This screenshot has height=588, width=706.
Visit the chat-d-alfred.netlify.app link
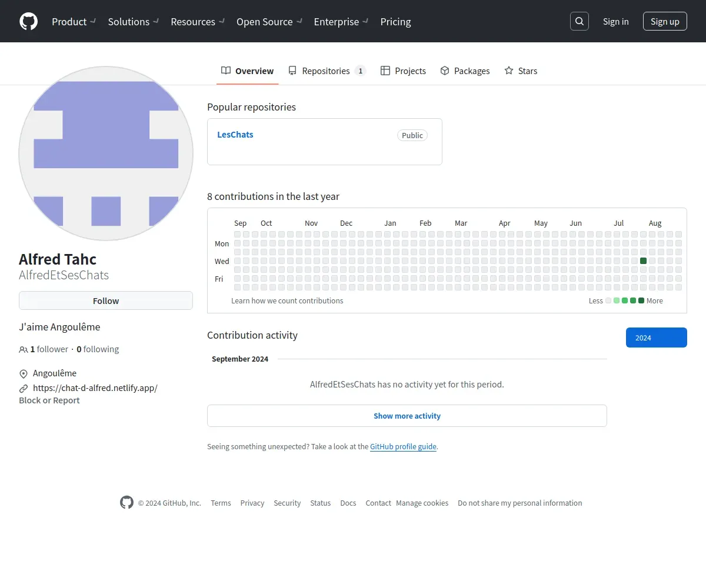tap(95, 388)
